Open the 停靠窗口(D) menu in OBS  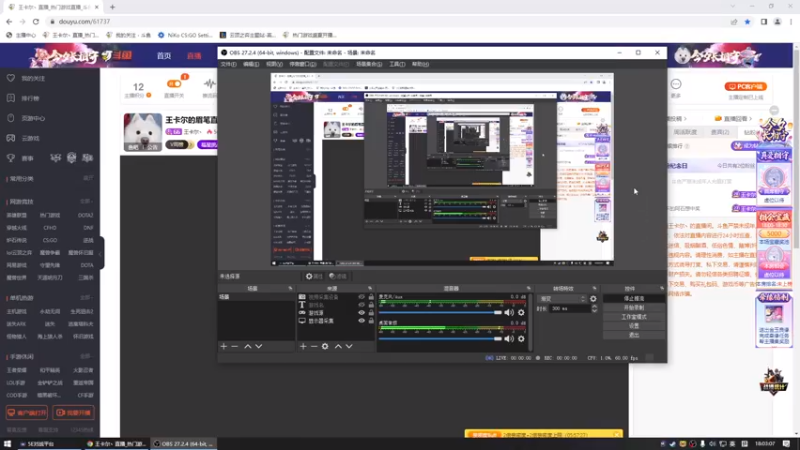303,64
